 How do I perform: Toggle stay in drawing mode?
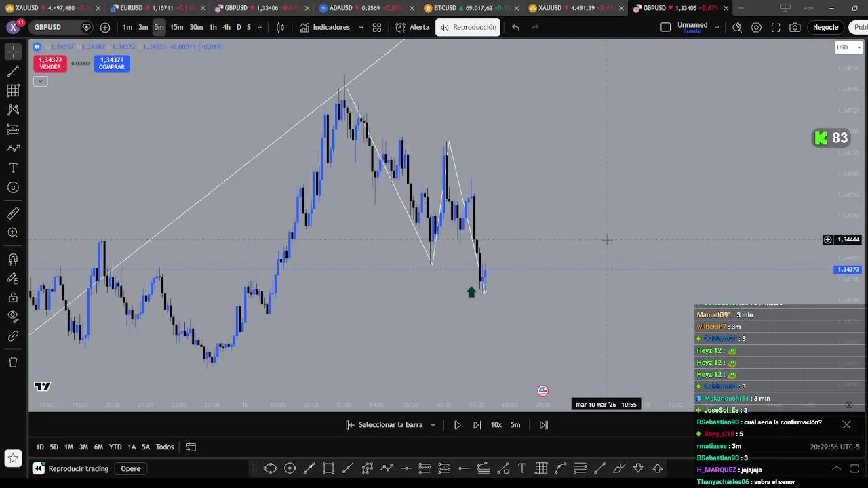(13, 278)
